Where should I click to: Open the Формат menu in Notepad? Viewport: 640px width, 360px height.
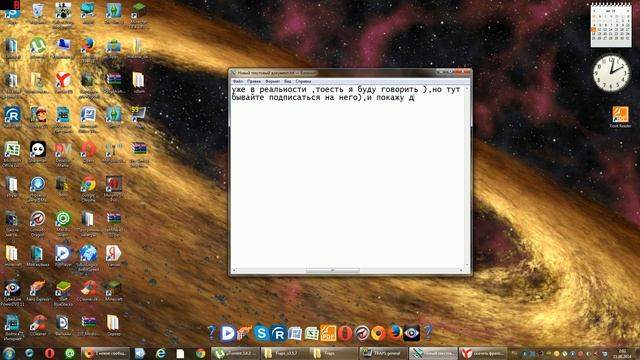pos(272,81)
